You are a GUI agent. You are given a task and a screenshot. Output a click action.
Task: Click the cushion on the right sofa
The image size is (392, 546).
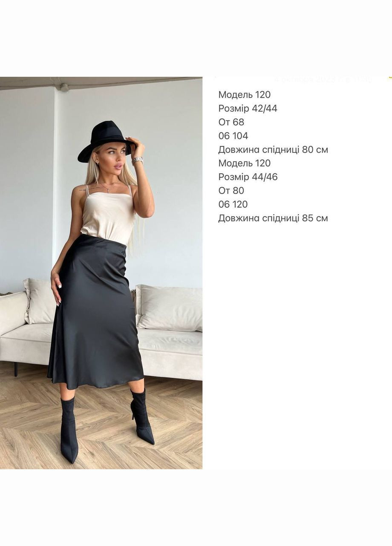(x=169, y=308)
